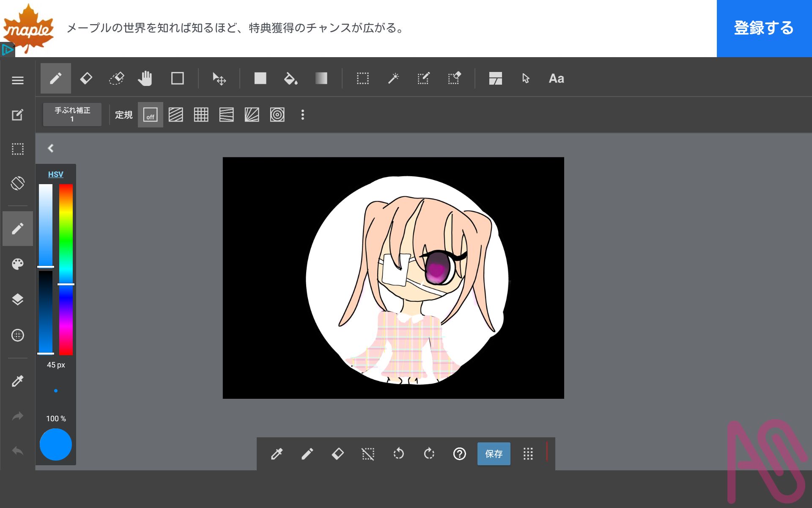Open the Layers panel icon
The image size is (812, 508).
(x=17, y=300)
